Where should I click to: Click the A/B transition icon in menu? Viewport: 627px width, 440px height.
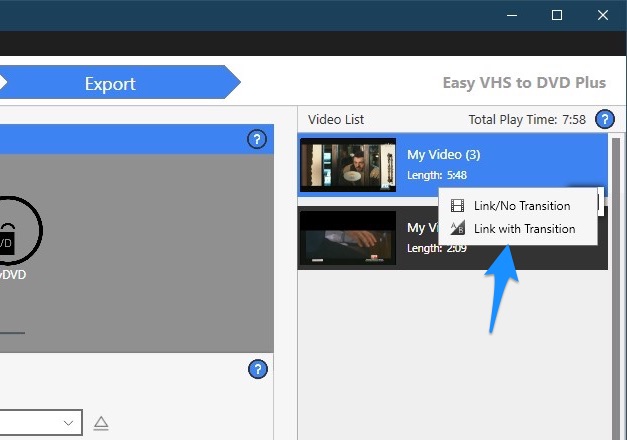pos(457,228)
